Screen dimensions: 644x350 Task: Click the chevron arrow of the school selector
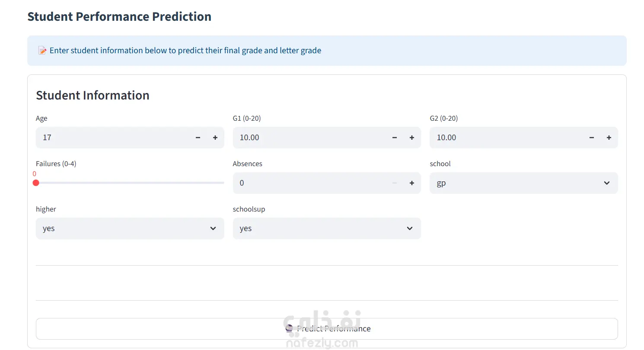[x=607, y=183]
